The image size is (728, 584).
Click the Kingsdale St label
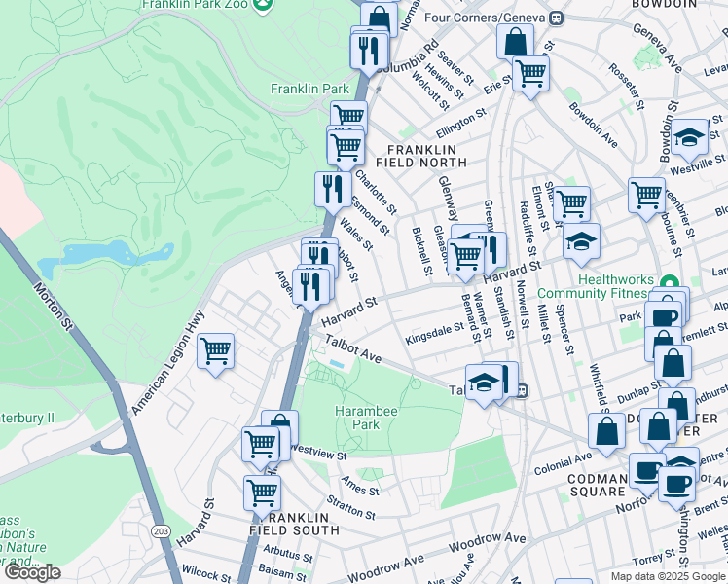(435, 334)
